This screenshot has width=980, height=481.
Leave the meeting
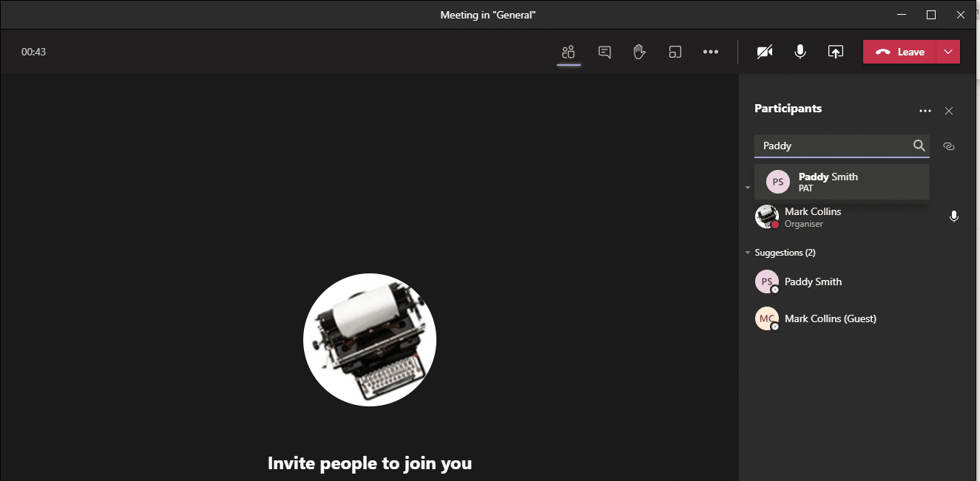click(899, 52)
